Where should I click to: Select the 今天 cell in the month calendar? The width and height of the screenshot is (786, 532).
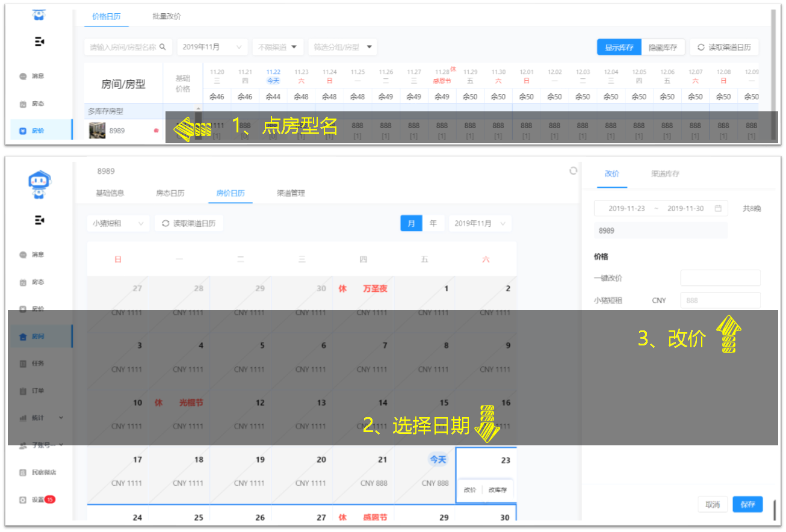(425, 475)
